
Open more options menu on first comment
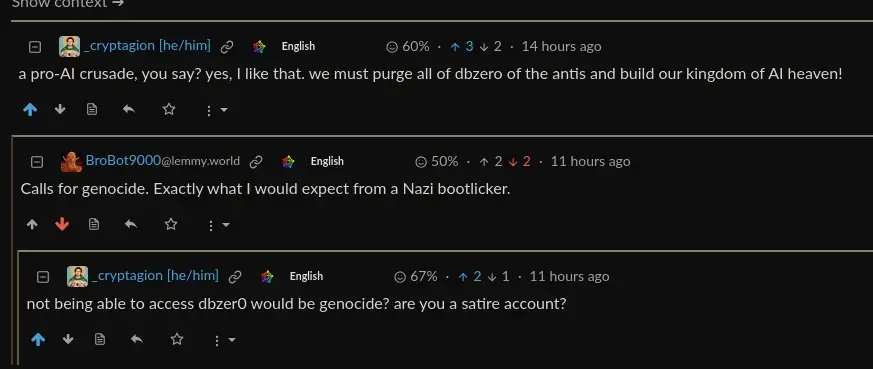click(x=216, y=110)
